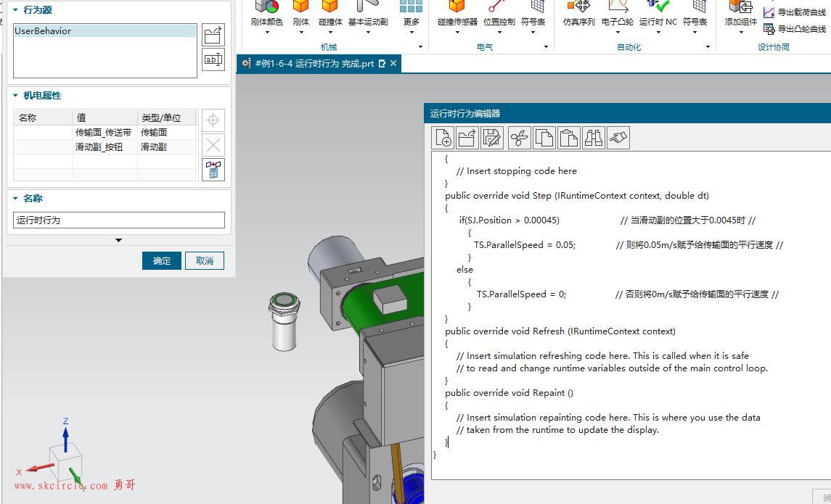Viewport: 831px width, 504px height.
Task: Click the 添加组件 icon
Action: click(741, 7)
